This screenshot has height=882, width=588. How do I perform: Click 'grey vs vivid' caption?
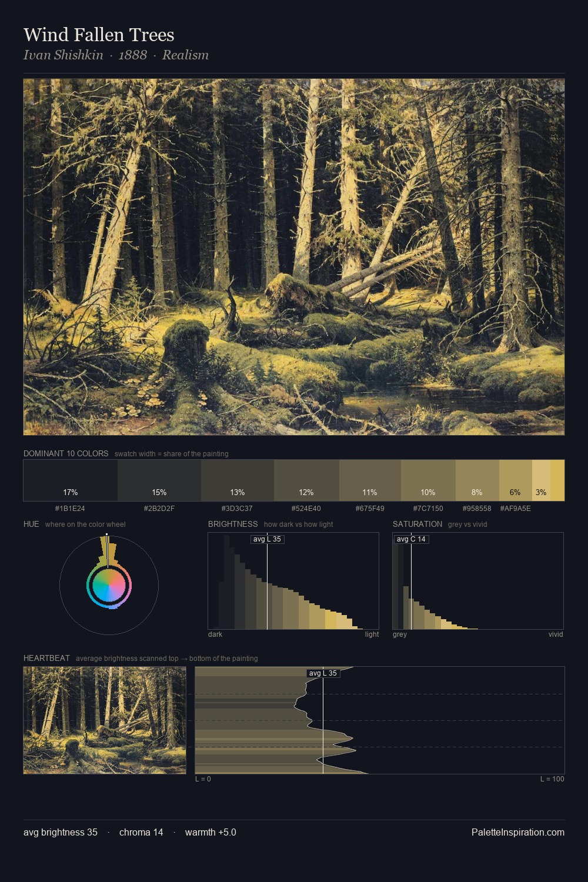[x=467, y=524]
